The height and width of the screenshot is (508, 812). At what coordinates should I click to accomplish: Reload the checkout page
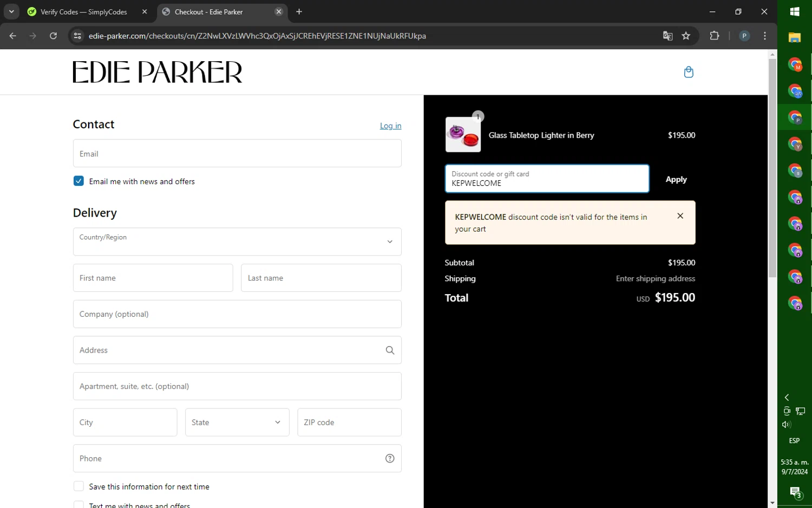point(53,36)
